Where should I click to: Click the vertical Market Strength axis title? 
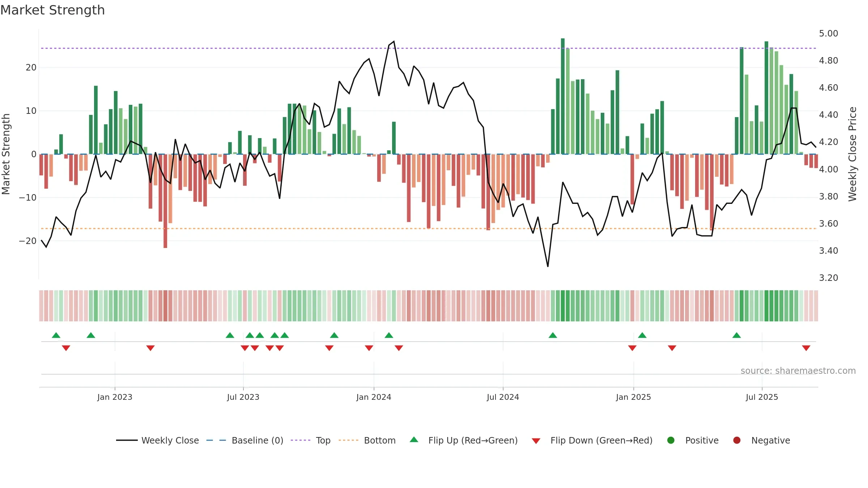click(x=6, y=154)
